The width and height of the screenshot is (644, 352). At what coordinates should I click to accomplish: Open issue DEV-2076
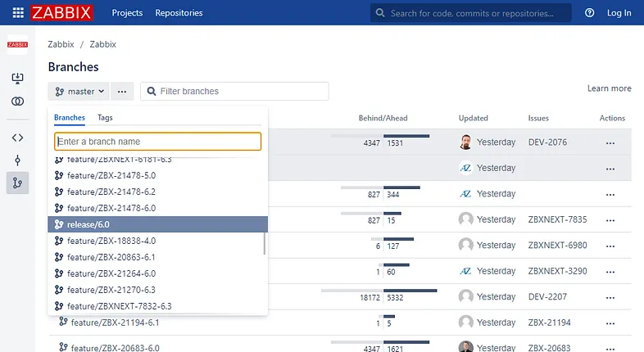pos(547,142)
